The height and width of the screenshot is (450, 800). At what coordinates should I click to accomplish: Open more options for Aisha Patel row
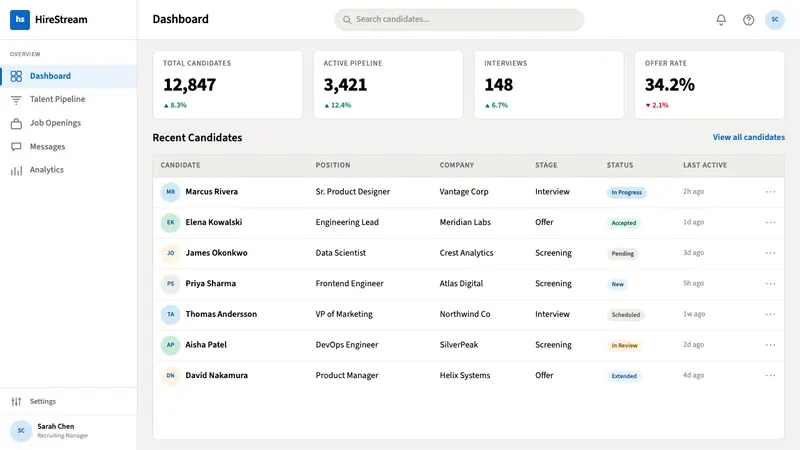click(x=770, y=345)
